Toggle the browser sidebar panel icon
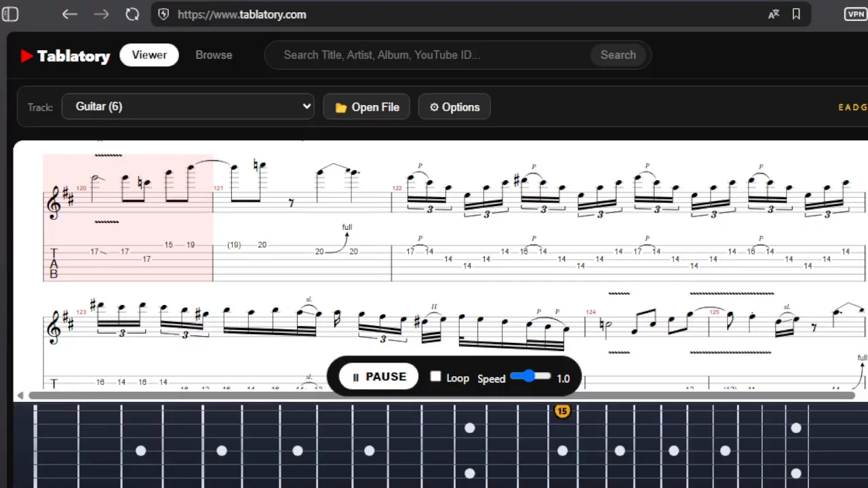868x488 pixels. (10, 14)
